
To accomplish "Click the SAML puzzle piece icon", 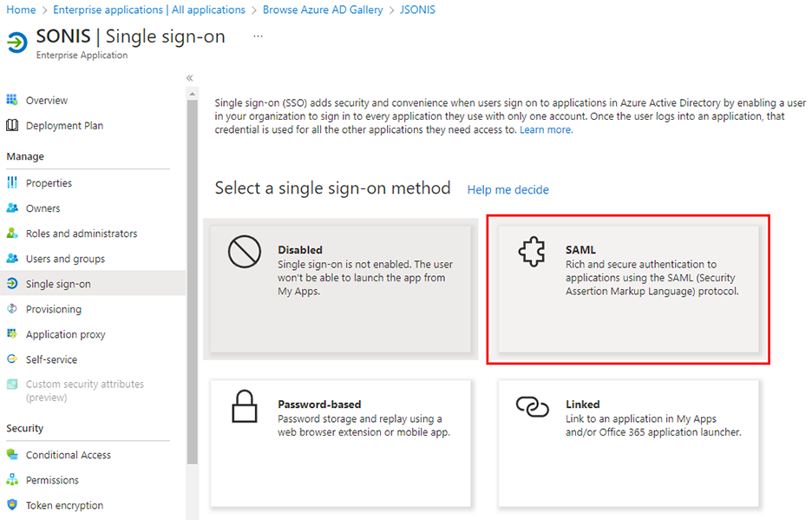I will pos(532,252).
